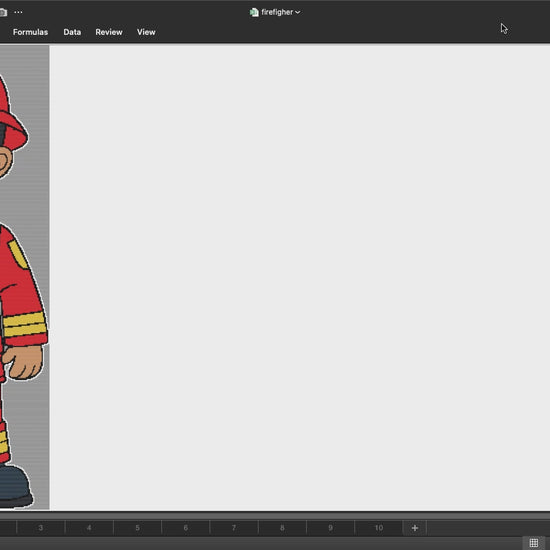550x550 pixels.
Task: Go to sheet tab 10
Action: click(379, 528)
